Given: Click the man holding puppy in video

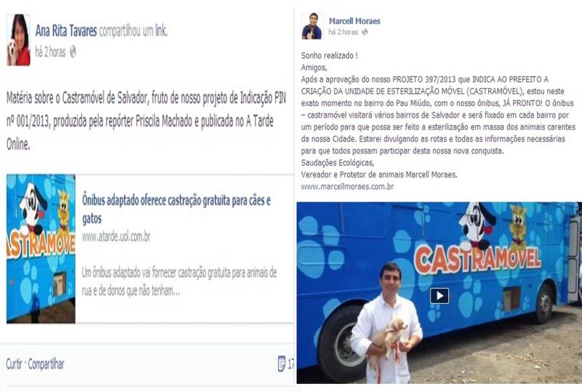Looking at the screenshot, I should click(387, 323).
